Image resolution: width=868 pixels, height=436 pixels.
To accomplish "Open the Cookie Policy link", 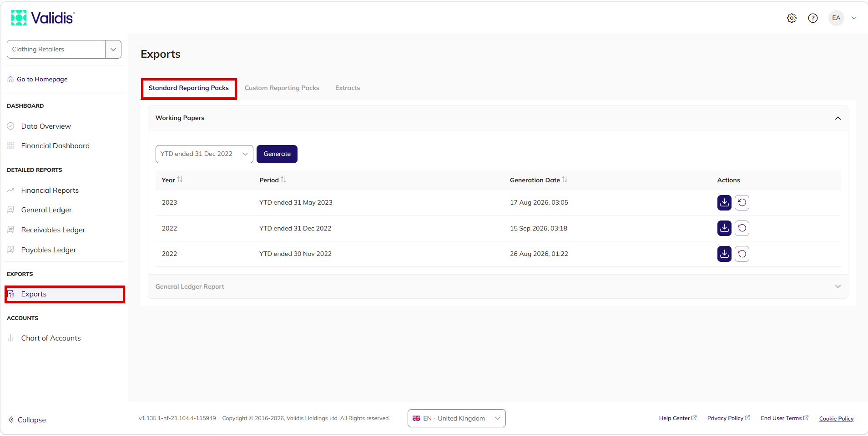I will coord(836,419).
